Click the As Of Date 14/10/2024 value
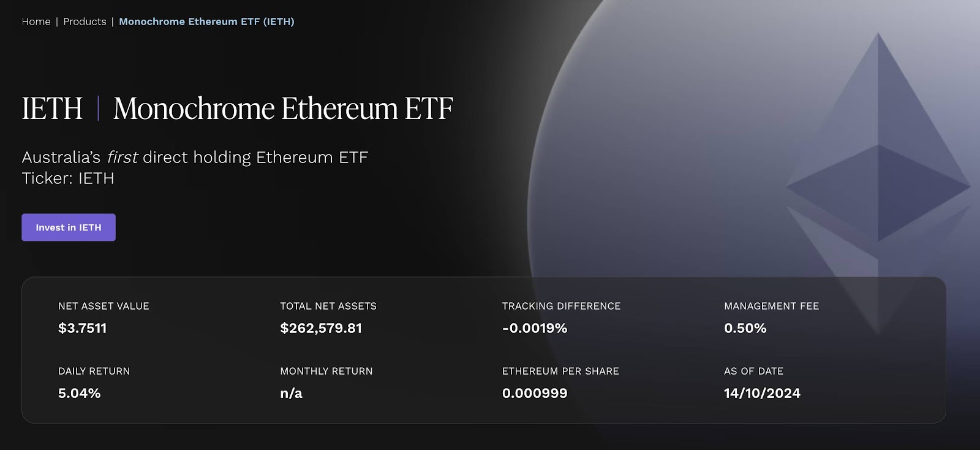This screenshot has width=980, height=450. [762, 393]
